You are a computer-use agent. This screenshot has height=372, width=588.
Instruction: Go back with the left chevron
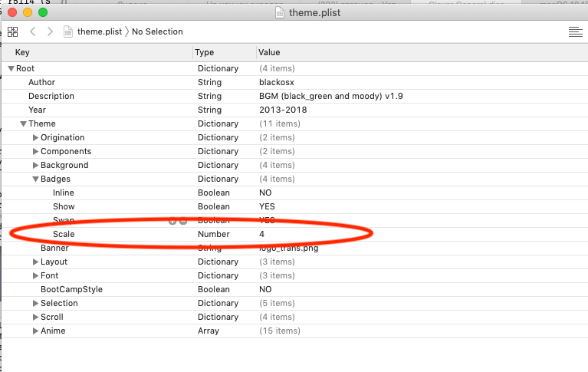click(33, 31)
